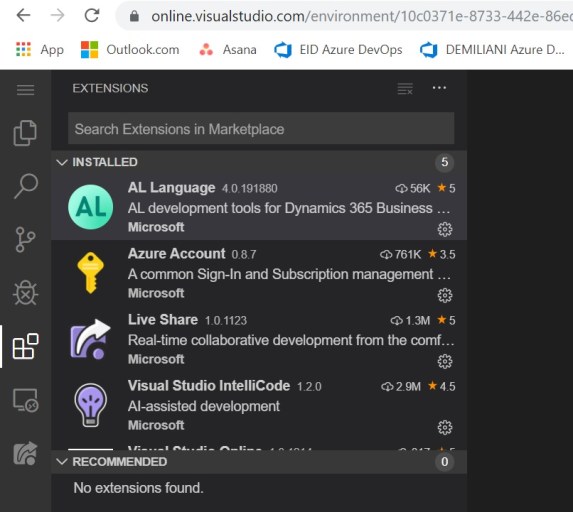Select the Azure Account extension title
This screenshot has height=512, width=573.
click(177, 254)
